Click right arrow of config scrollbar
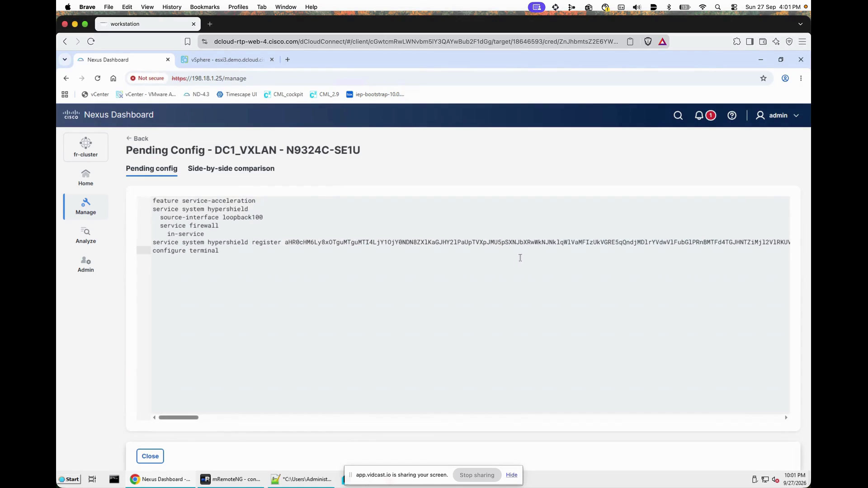This screenshot has width=868, height=488. point(786,418)
